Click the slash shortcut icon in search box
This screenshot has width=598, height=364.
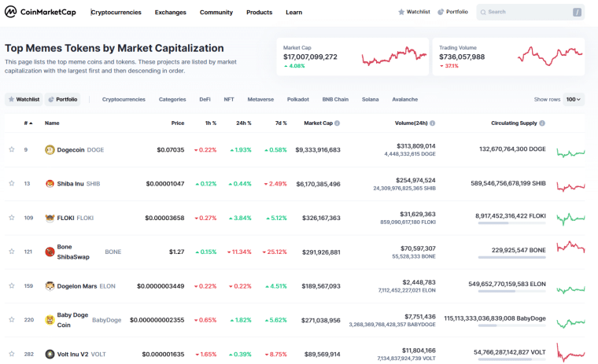pyautogui.click(x=577, y=13)
